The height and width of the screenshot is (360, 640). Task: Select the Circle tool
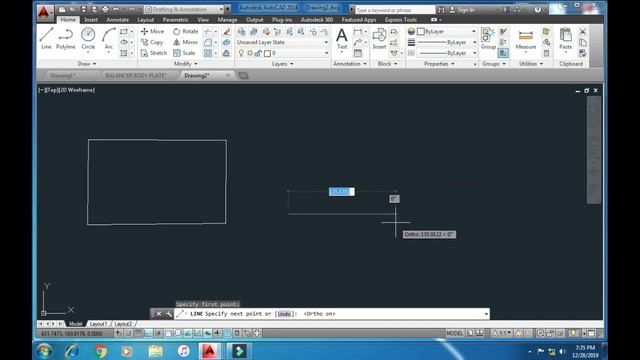[x=88, y=38]
